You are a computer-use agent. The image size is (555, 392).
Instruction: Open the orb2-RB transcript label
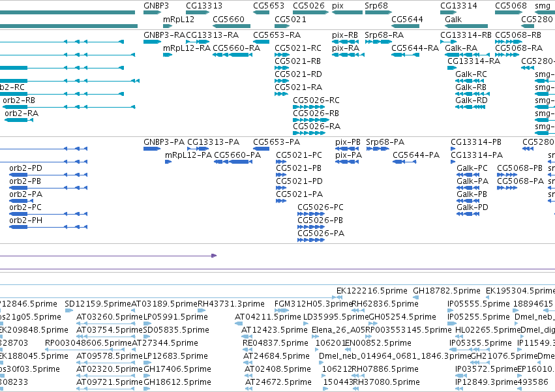point(19,100)
